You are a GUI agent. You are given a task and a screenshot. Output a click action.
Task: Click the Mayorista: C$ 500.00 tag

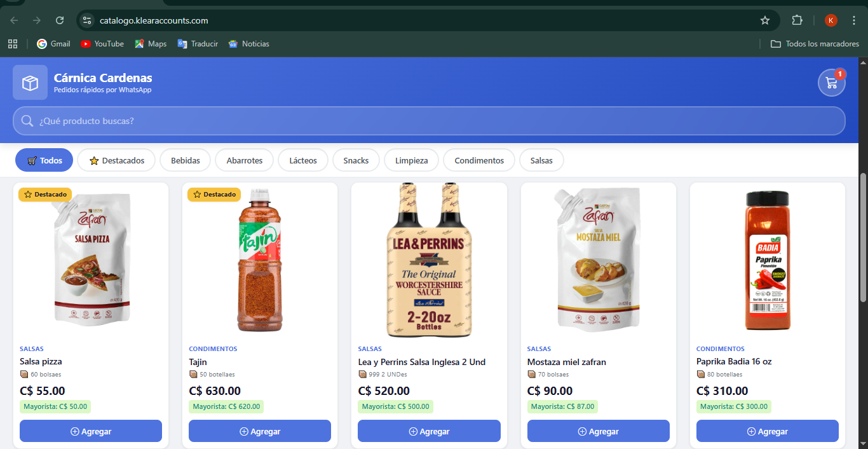coord(395,407)
